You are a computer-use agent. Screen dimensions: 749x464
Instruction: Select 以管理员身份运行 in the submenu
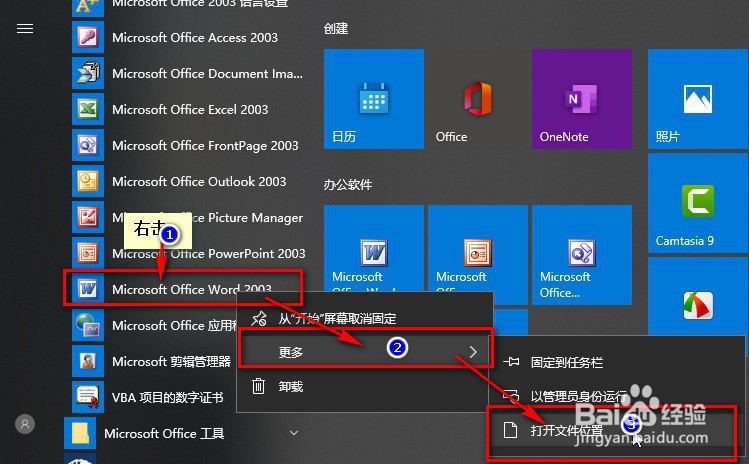point(616,396)
